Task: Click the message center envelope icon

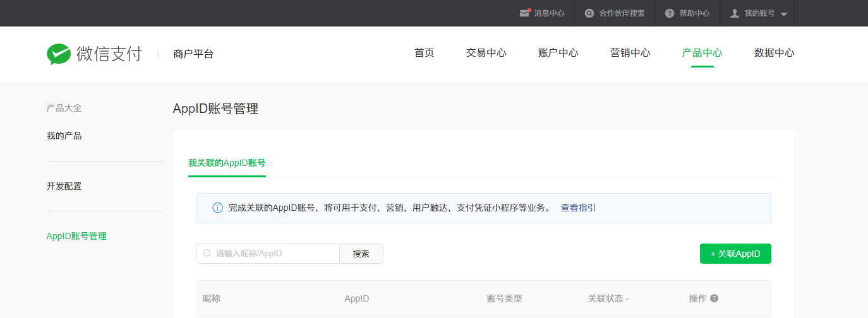Action: tap(524, 13)
